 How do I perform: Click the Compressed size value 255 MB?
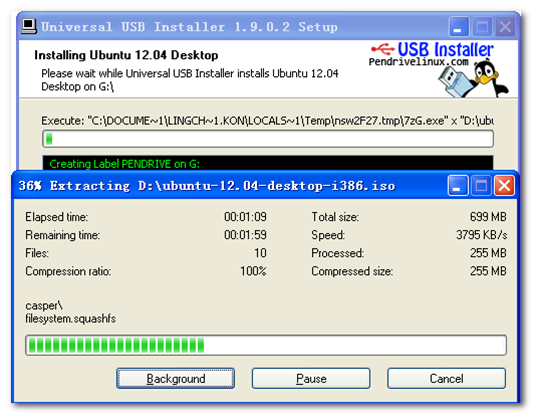(x=488, y=271)
